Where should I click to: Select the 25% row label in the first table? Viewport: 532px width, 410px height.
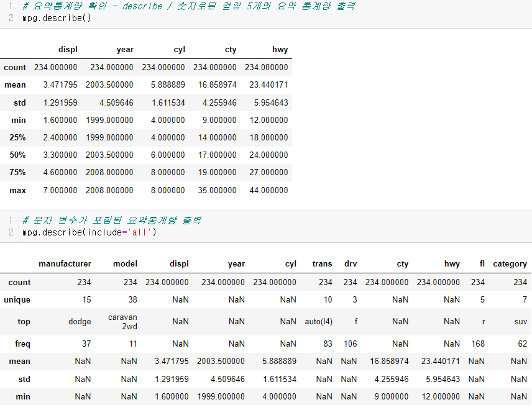tap(17, 137)
